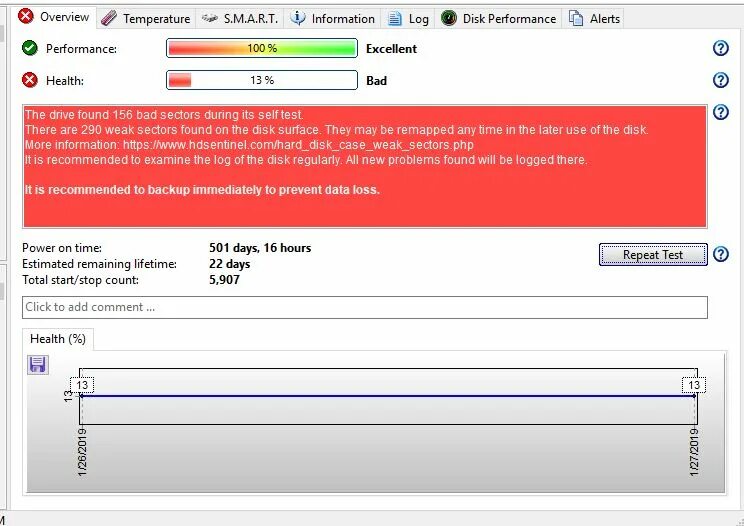744x526 pixels.
Task: Open help for the Performance row
Action: (721, 48)
